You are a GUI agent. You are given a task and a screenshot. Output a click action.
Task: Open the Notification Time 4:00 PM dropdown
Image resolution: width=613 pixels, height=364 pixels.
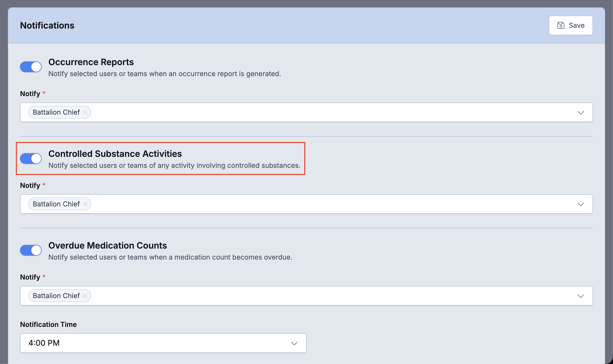point(163,343)
